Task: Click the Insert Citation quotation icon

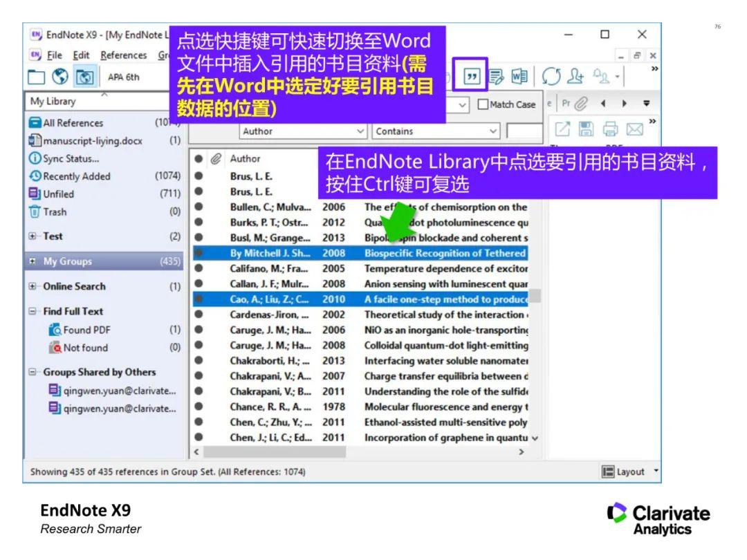Action: (473, 75)
